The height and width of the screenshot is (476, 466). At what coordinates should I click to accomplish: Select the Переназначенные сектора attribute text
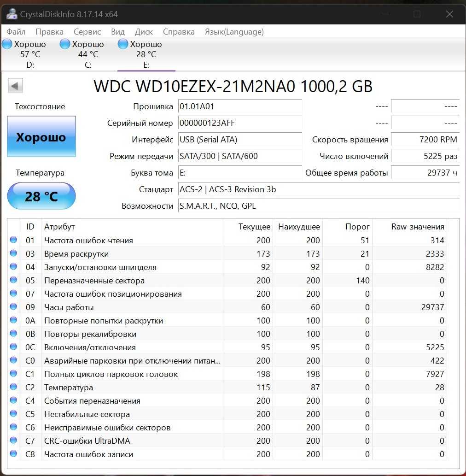[x=94, y=281]
